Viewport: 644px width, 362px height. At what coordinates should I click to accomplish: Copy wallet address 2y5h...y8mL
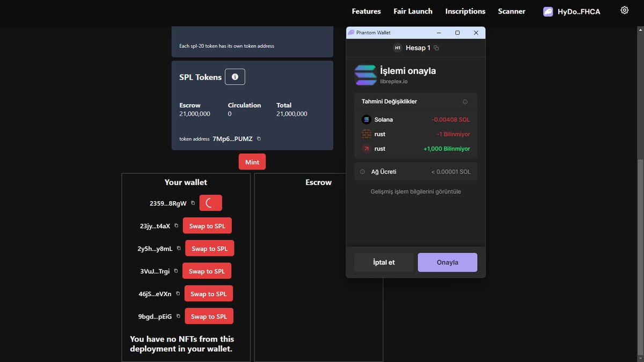(x=179, y=248)
